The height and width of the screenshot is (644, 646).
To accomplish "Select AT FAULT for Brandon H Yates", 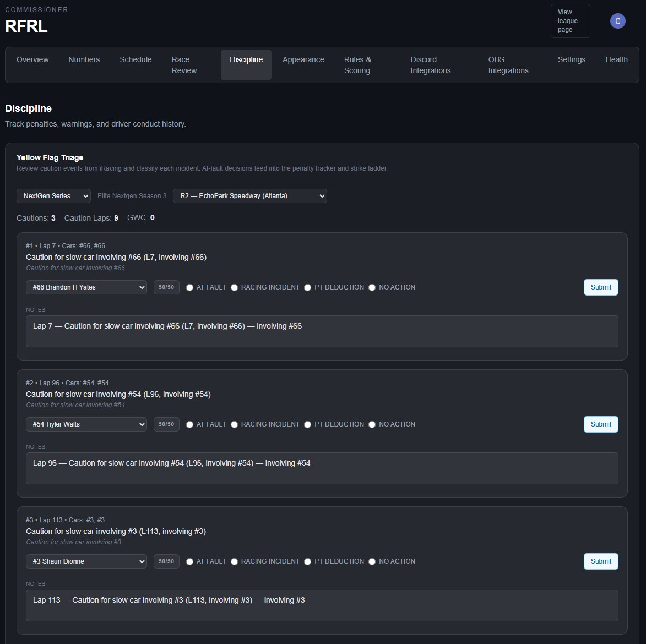I will click(189, 287).
